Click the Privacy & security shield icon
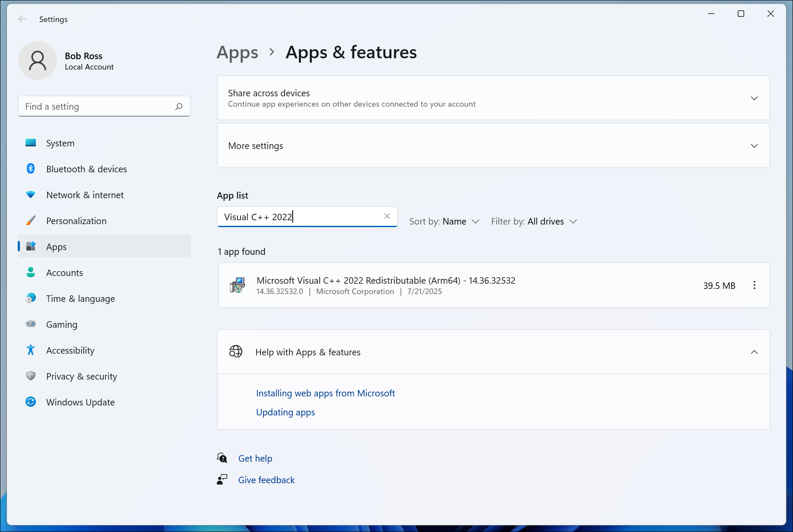The image size is (793, 532). click(x=31, y=376)
